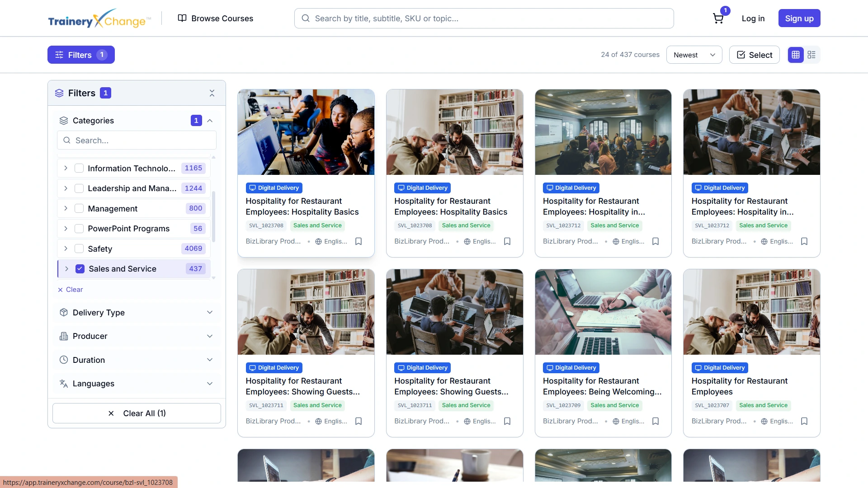Switch to grid view layout
This screenshot has height=488, width=868.
tap(796, 55)
